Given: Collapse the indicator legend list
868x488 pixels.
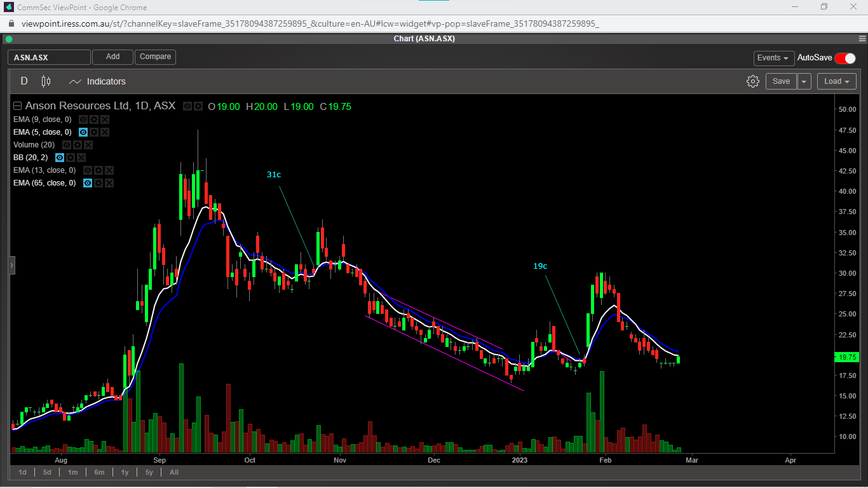Looking at the screenshot, I should 17,106.
